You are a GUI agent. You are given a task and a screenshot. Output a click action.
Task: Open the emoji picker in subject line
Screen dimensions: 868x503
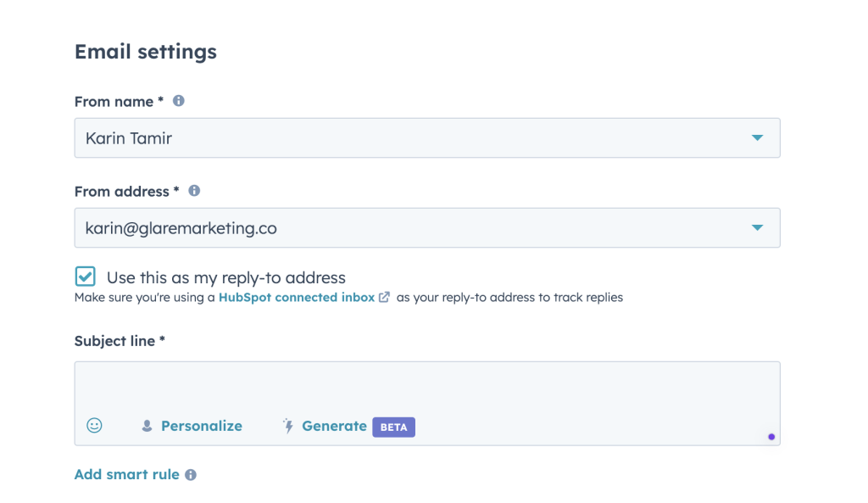coord(95,426)
